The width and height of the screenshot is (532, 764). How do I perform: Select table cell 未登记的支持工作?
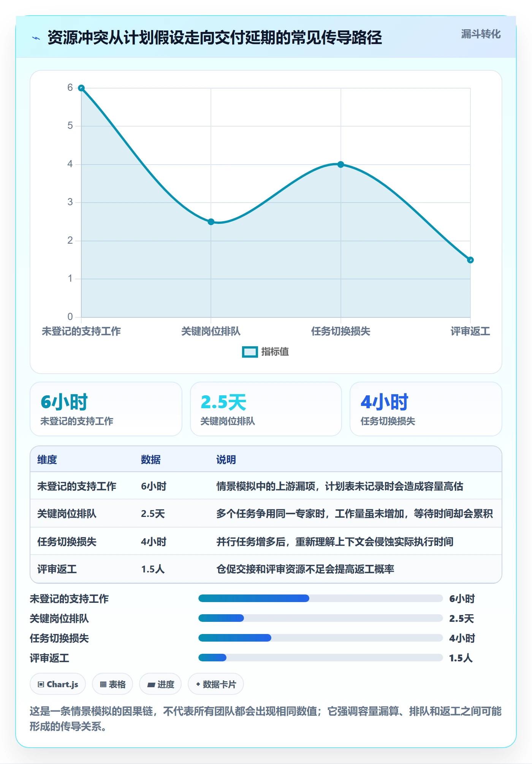pyautogui.click(x=77, y=486)
